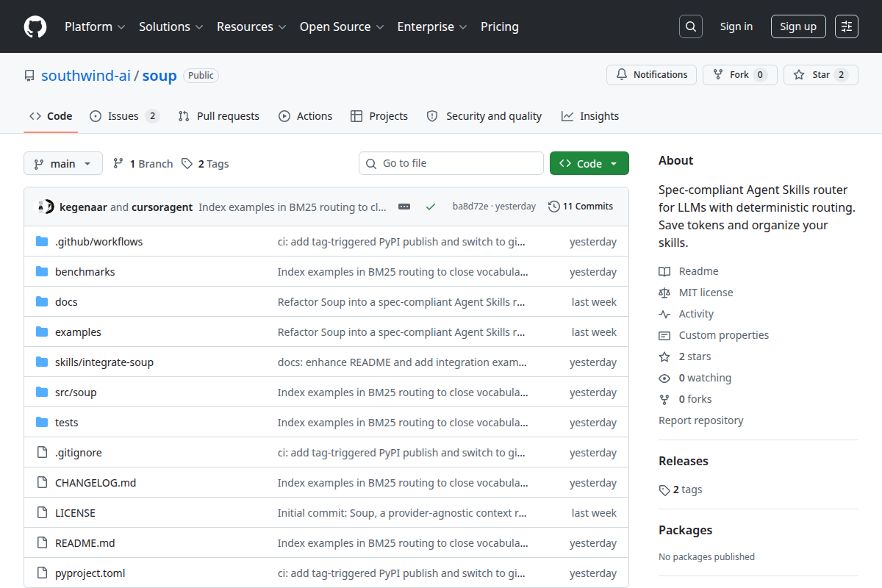Open the soup repository name link
This screenshot has height=588, width=882.
pos(159,76)
